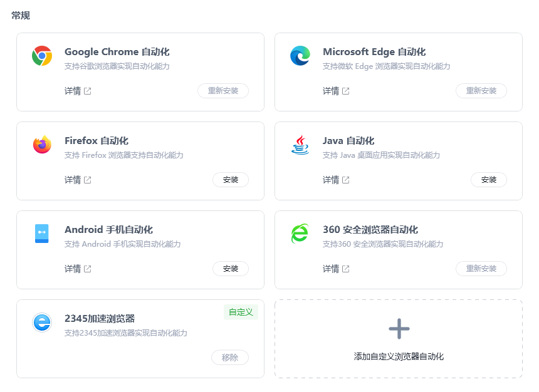This screenshot has height=392, width=539.
Task: Install the Java automation plugin
Action: [x=489, y=180]
